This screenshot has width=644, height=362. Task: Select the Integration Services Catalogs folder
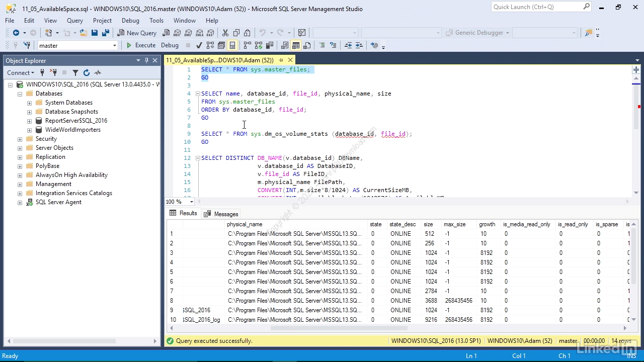73,193
